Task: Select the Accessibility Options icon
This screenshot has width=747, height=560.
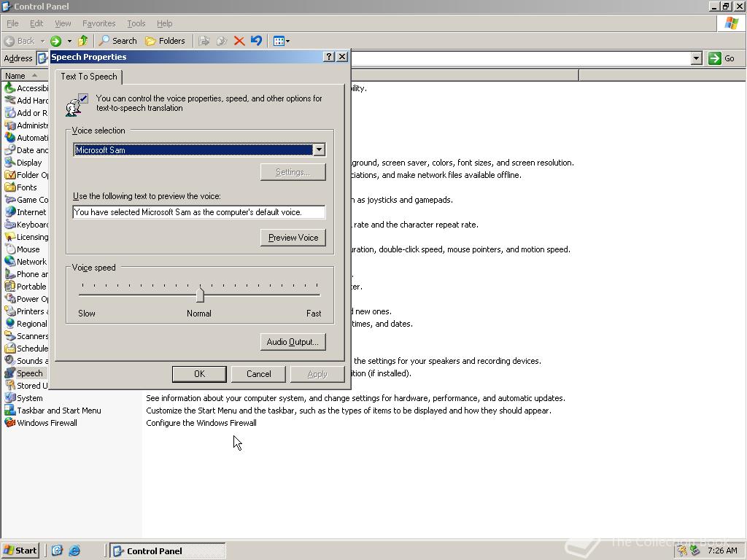Action: click(x=9, y=88)
